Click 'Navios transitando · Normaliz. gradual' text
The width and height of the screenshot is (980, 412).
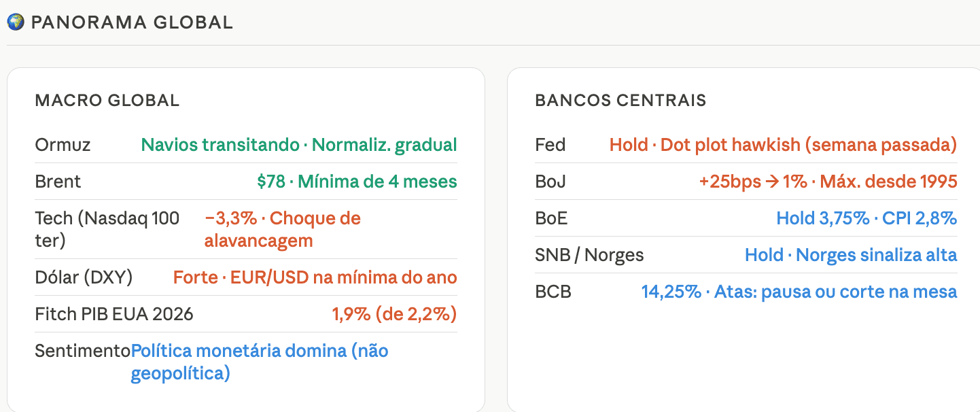[x=299, y=145]
